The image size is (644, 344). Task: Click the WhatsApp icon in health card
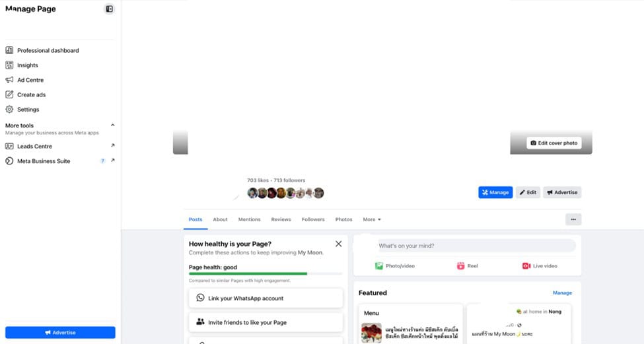tap(200, 298)
